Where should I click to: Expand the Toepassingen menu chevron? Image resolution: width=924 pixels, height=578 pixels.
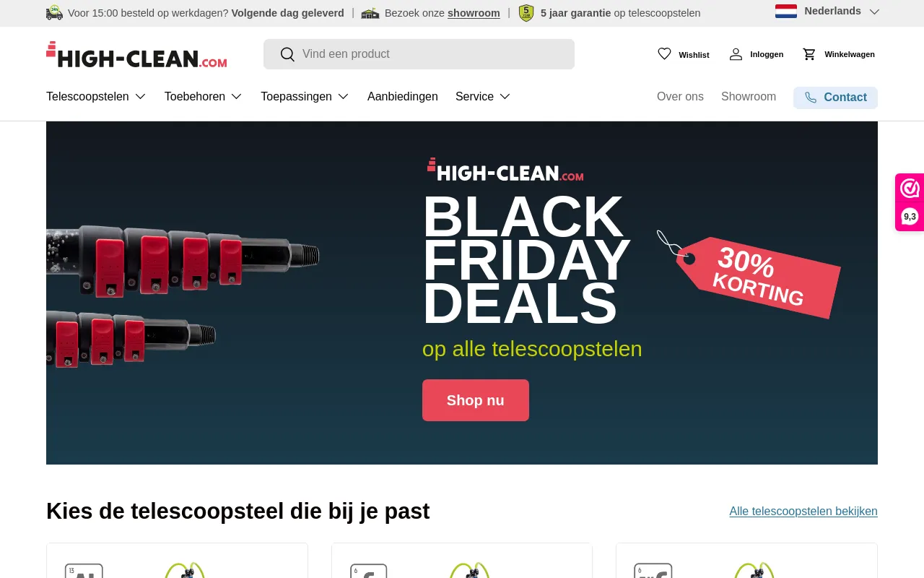click(x=344, y=96)
